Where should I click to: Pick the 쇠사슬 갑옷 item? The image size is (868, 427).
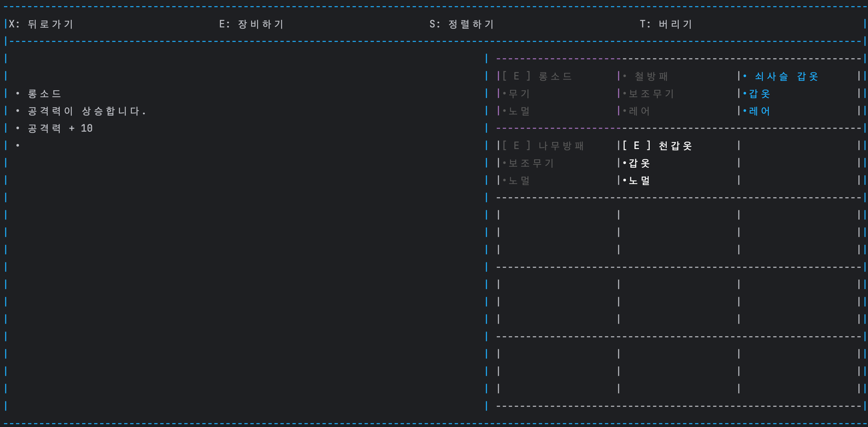787,77
